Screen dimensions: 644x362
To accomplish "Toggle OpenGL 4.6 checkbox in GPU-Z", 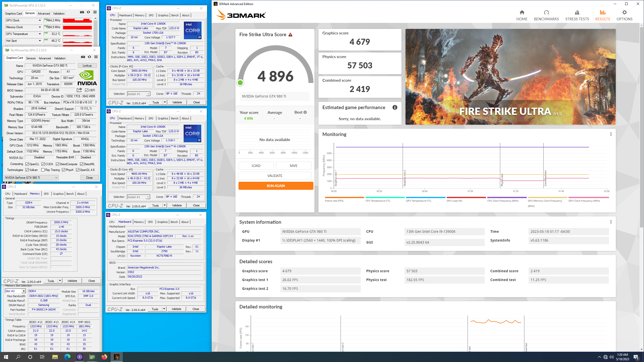I will (x=77, y=170).
